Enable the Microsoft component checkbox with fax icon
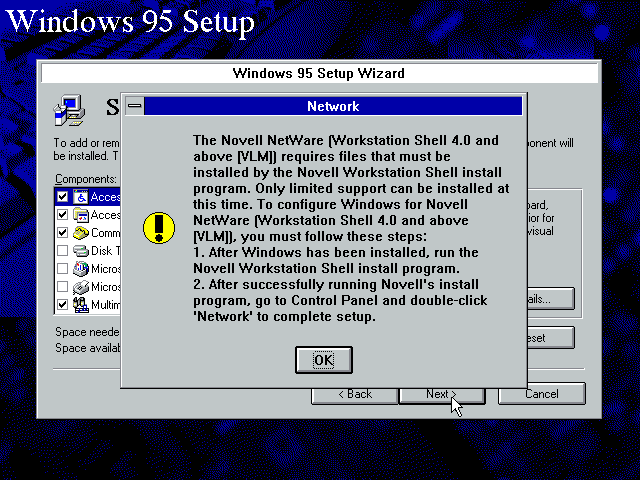This screenshot has width=640, height=480. coord(62,287)
